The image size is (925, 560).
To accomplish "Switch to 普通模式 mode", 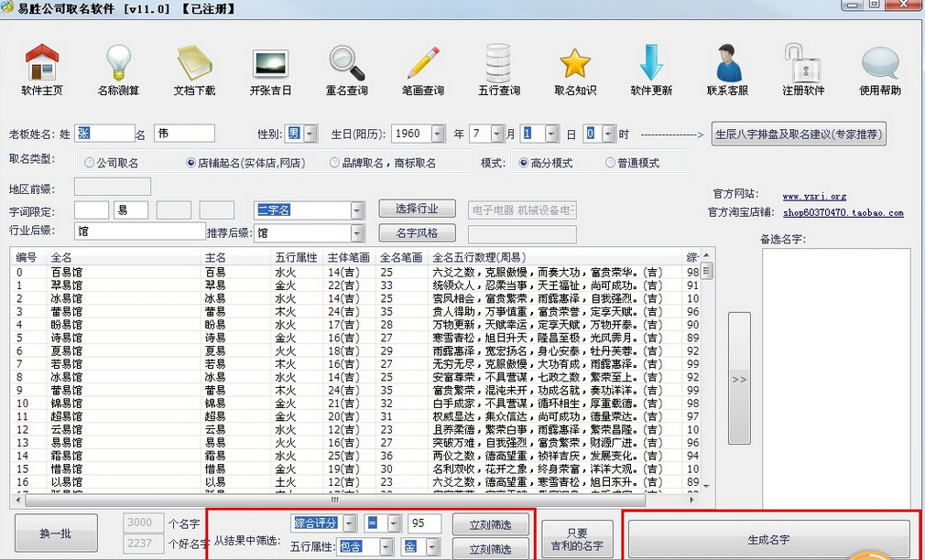I will coord(610,163).
